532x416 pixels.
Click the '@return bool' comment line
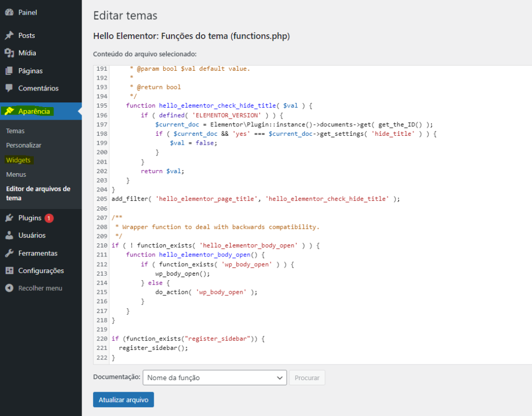click(155, 87)
